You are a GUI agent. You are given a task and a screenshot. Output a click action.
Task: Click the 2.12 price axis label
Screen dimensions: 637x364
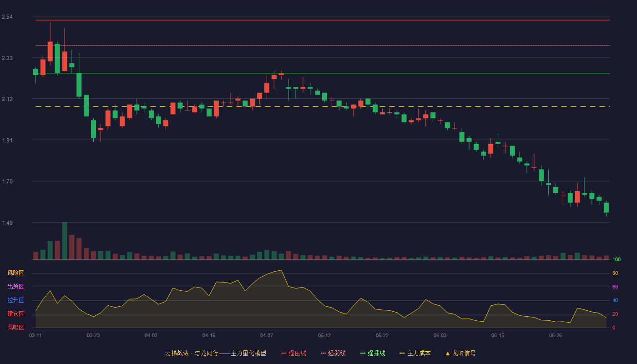coord(7,99)
